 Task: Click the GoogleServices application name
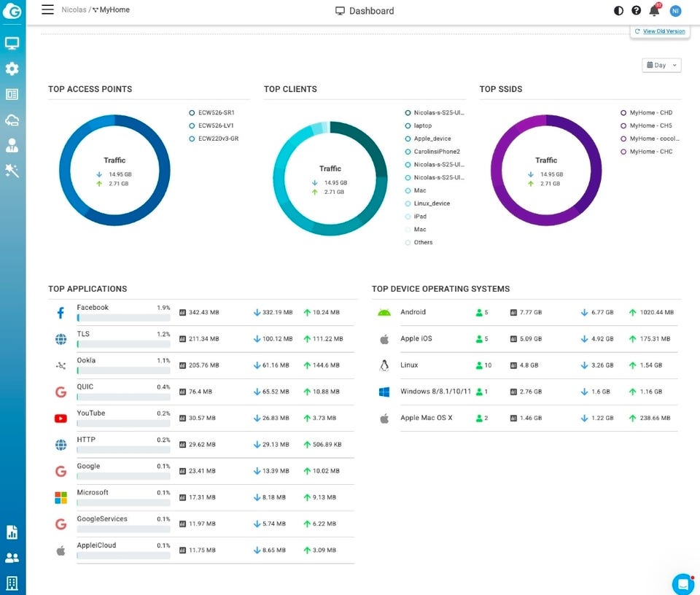pyautogui.click(x=102, y=518)
